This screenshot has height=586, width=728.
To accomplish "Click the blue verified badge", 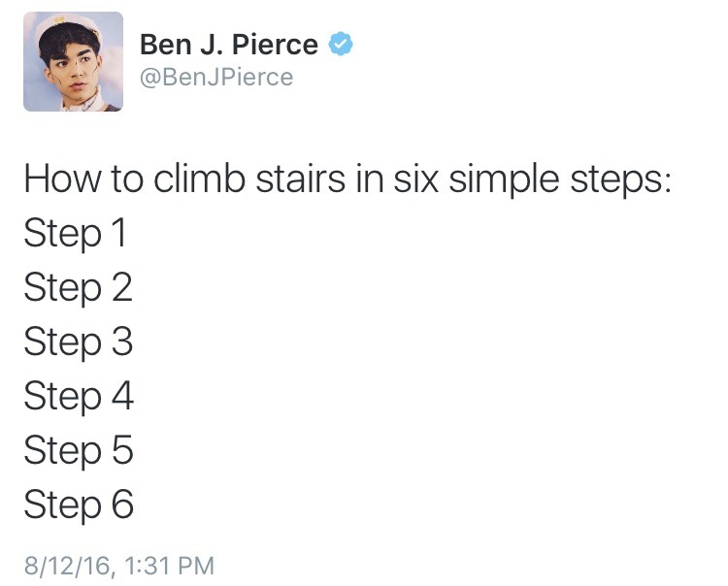I will pyautogui.click(x=340, y=44).
